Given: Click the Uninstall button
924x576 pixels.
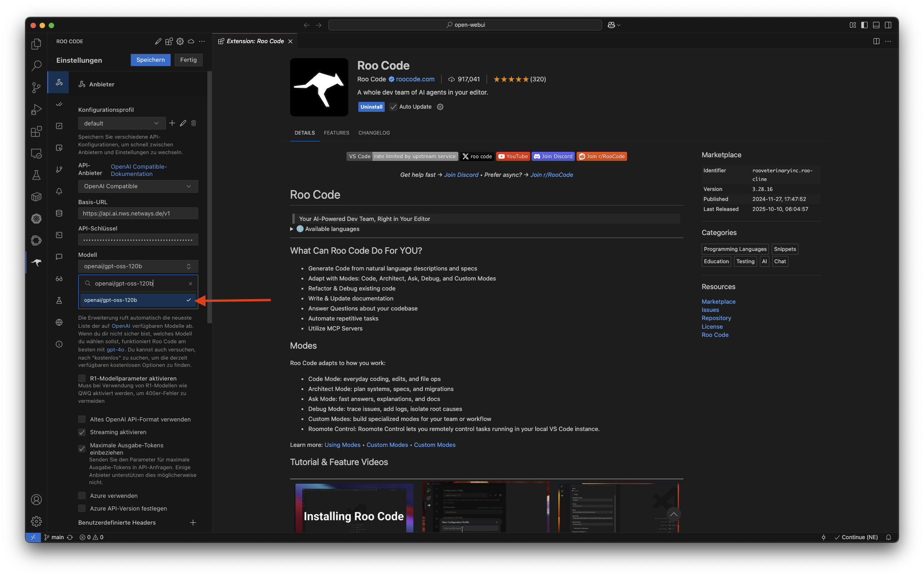Looking at the screenshot, I should point(372,107).
